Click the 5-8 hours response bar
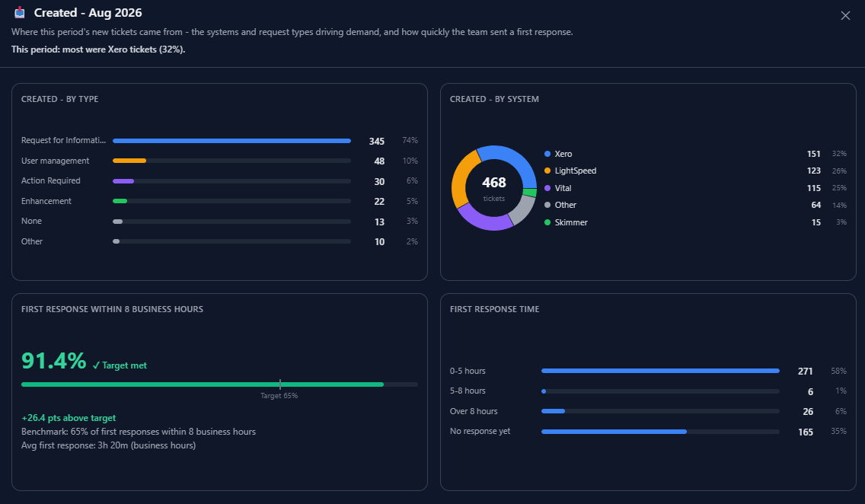865x504 pixels. (660, 391)
